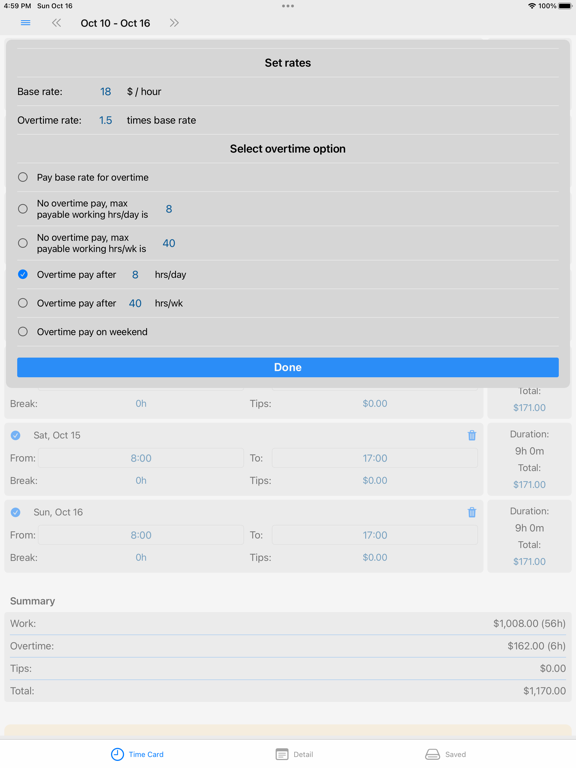
Task: Switch to the Saved tab label
Action: tap(456, 754)
